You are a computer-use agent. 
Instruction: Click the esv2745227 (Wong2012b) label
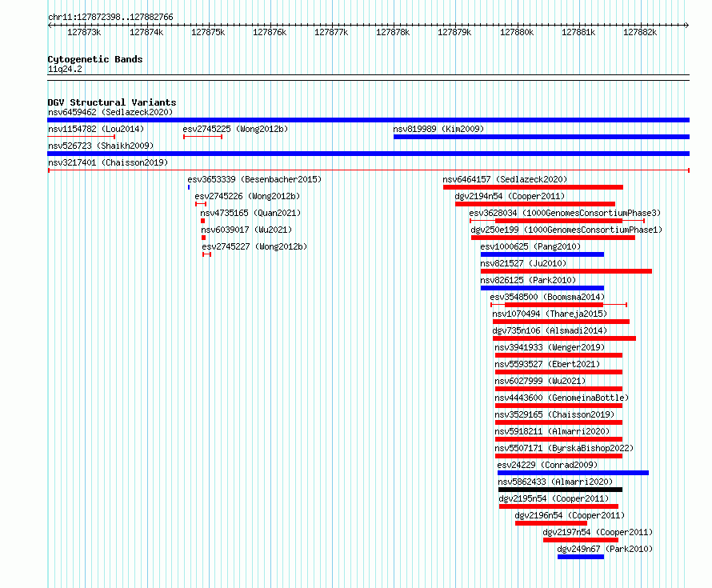click(x=254, y=246)
